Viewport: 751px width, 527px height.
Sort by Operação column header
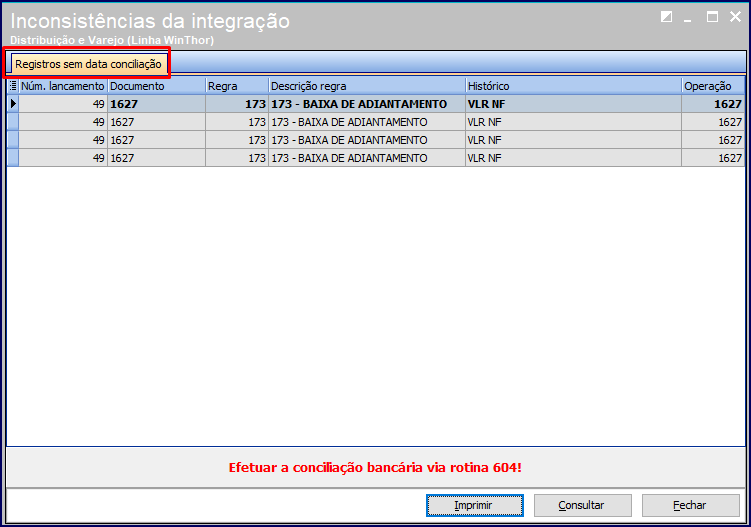pyautogui.click(x=713, y=86)
